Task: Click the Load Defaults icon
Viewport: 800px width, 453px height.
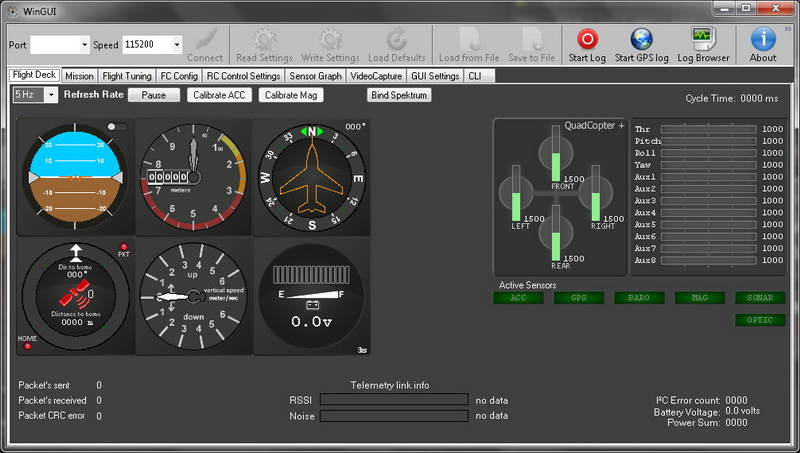Action: pyautogui.click(x=396, y=39)
